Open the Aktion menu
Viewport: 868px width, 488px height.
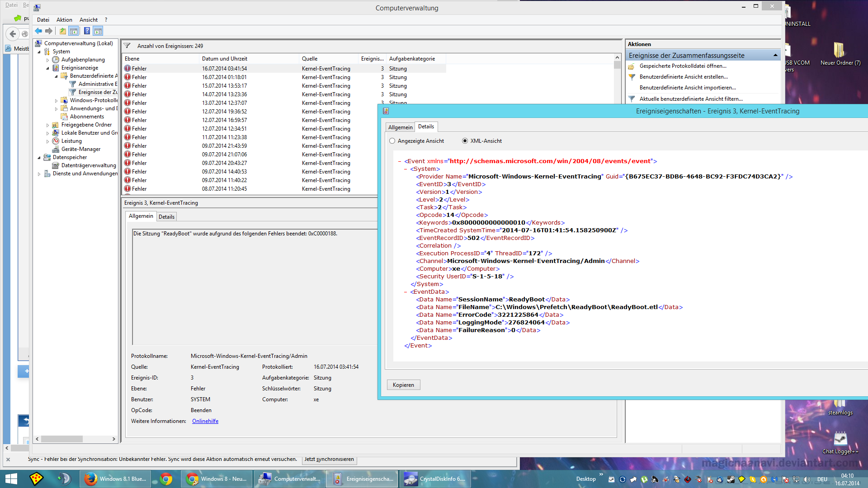[64, 20]
